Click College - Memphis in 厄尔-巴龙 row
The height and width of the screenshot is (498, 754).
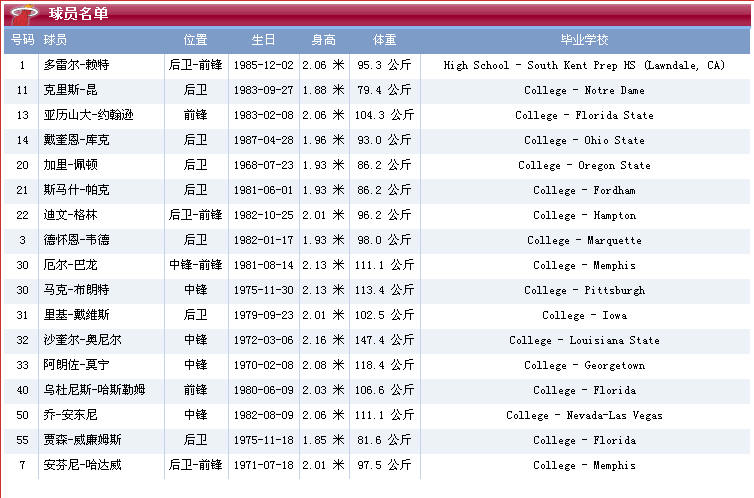coord(584,265)
